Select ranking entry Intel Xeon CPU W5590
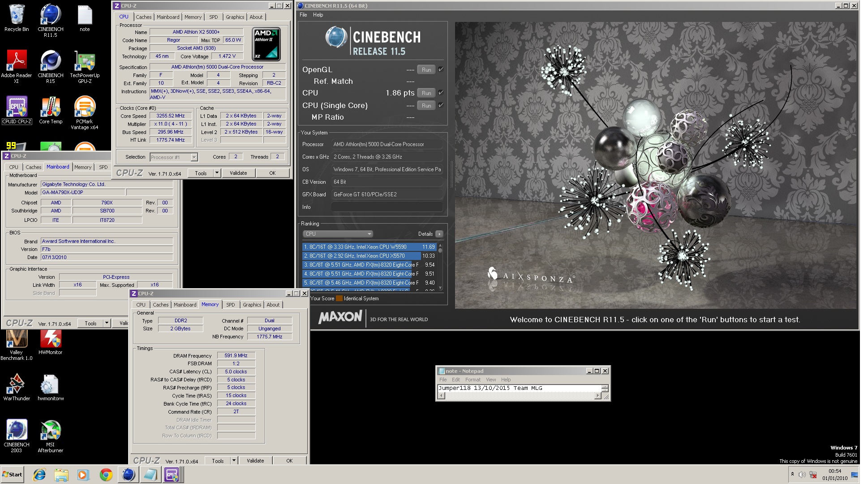 369,247
